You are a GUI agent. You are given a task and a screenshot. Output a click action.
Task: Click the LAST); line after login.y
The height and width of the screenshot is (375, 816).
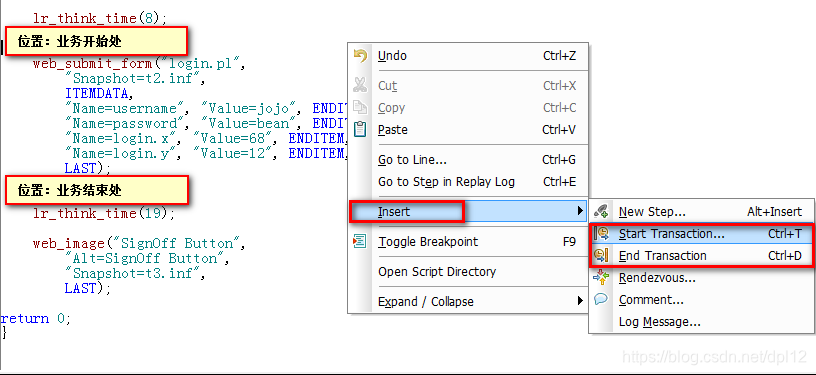[88, 168]
